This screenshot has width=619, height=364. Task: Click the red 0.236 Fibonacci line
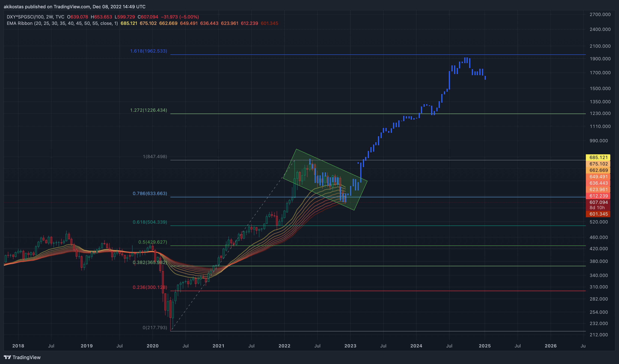[378, 291]
